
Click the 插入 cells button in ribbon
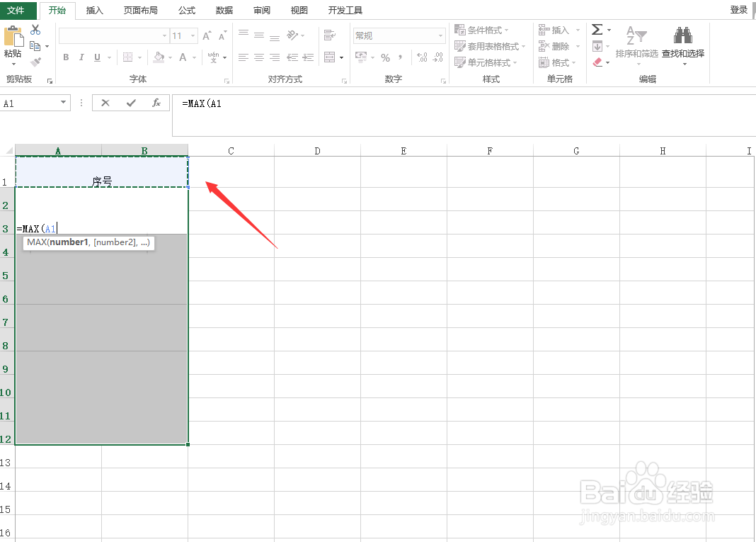(x=559, y=30)
